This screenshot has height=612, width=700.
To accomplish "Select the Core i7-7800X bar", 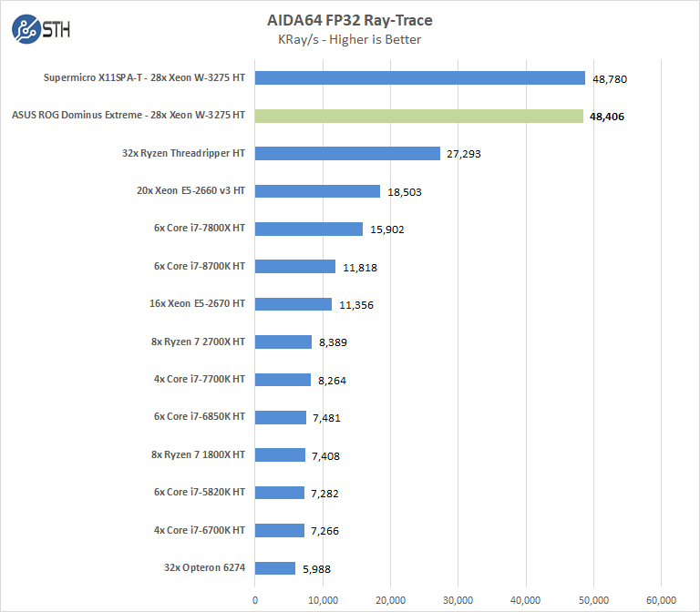I will (309, 229).
